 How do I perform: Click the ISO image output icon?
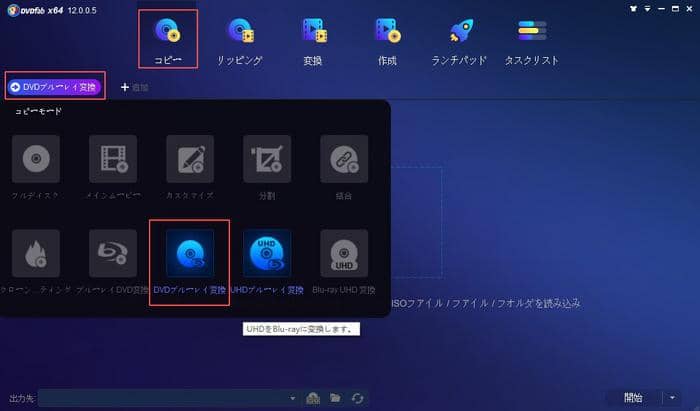coord(313,398)
